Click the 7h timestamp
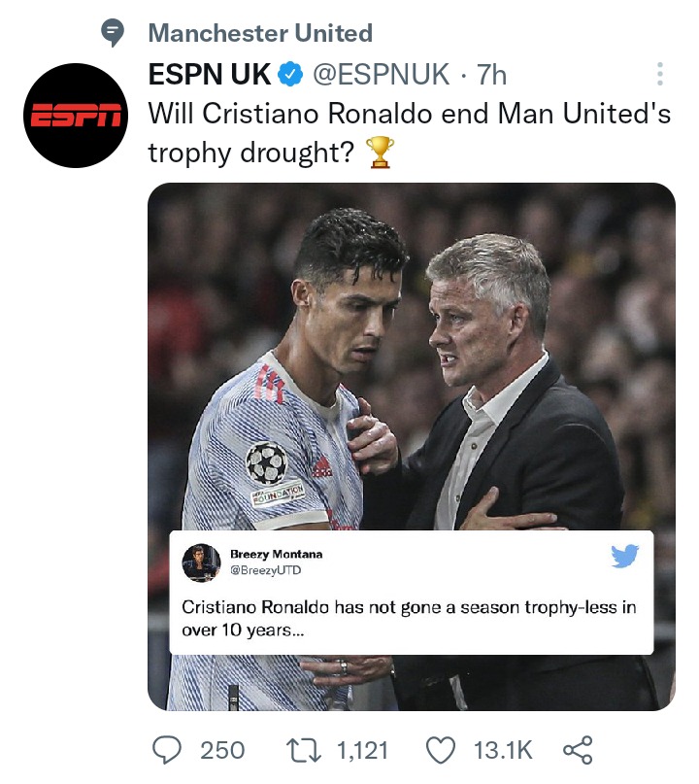 tap(491, 75)
